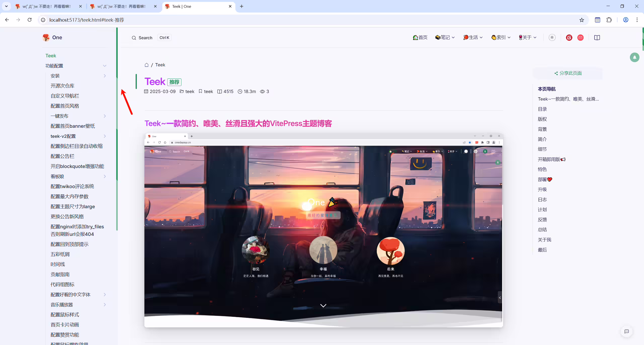Click the share icon beside 分享此页面
644x345 pixels.
point(556,73)
